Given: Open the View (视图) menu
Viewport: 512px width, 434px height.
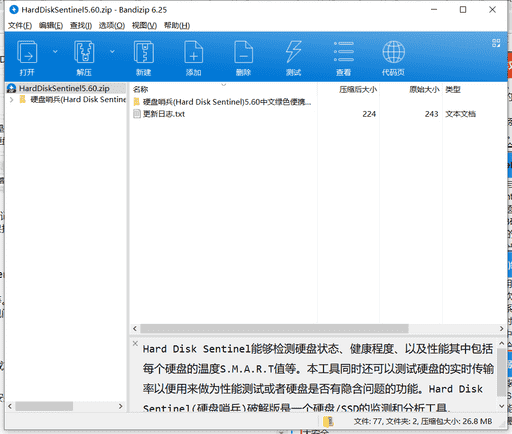Looking at the screenshot, I should (x=144, y=26).
